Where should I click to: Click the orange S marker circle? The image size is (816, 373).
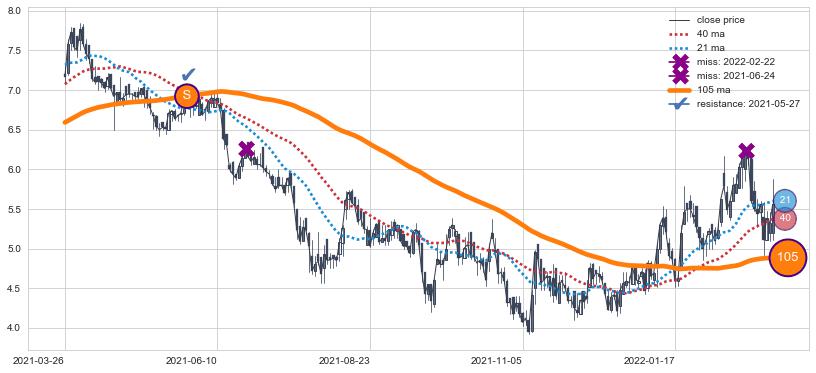point(186,96)
